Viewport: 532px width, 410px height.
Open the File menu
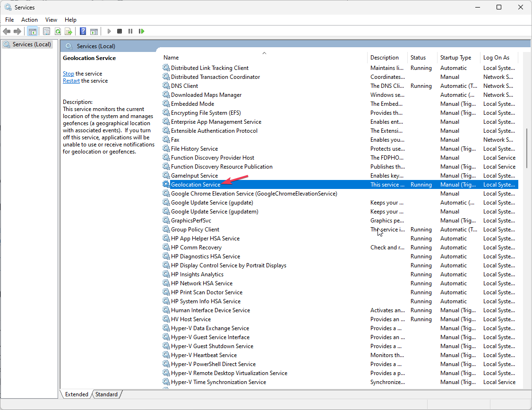coord(9,20)
